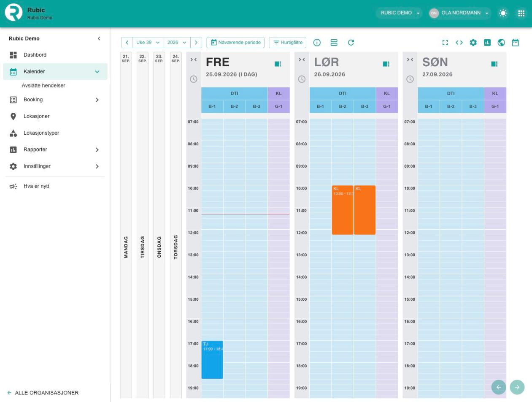Image resolution: width=532 pixels, height=402 pixels.
Task: Click the stacked rows view icon
Action: pos(334,43)
